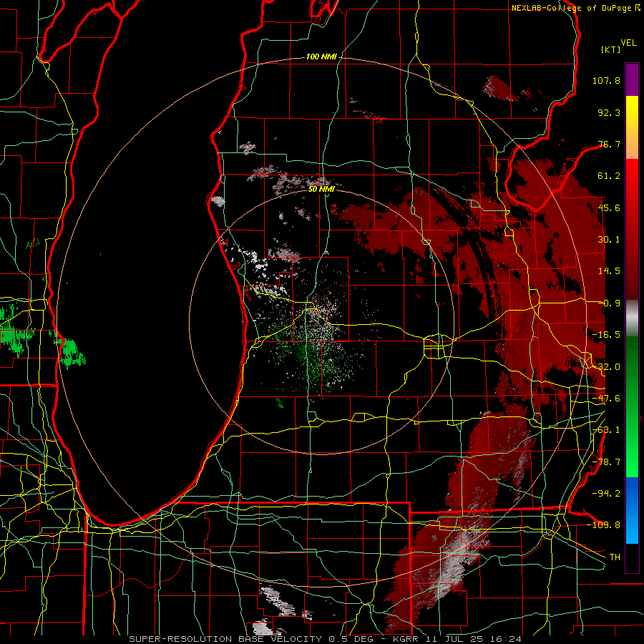Click the -78.7 velocity scale value
The height and width of the screenshot is (644, 644).
(x=606, y=462)
